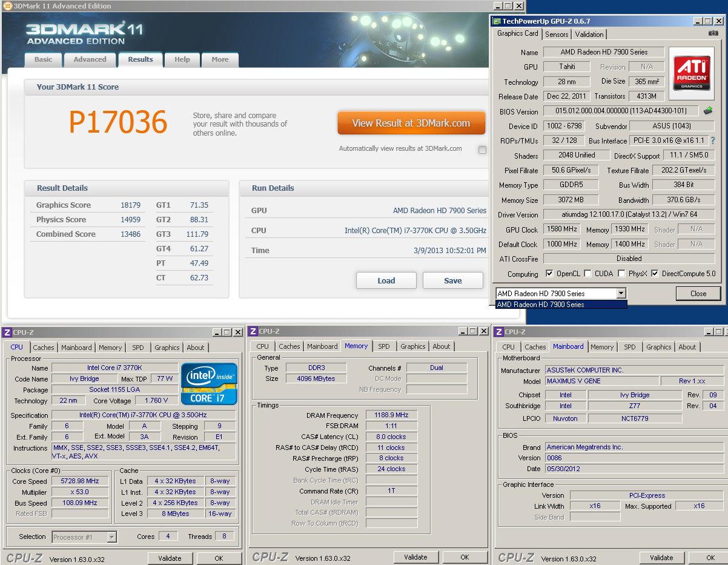The width and height of the screenshot is (728, 565).
Task: Open the Help tab in 3DMark 11
Action: (182, 60)
